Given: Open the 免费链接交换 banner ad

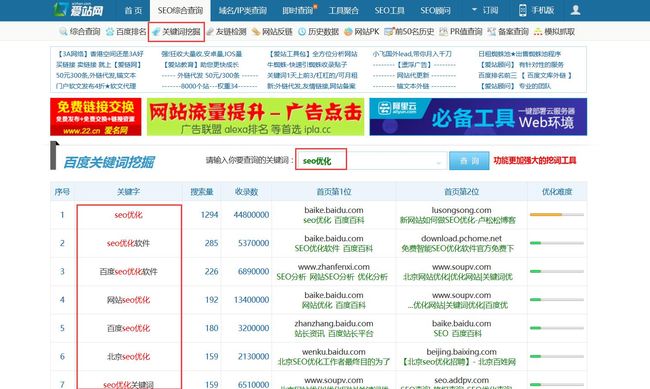Looking at the screenshot, I should (96, 117).
